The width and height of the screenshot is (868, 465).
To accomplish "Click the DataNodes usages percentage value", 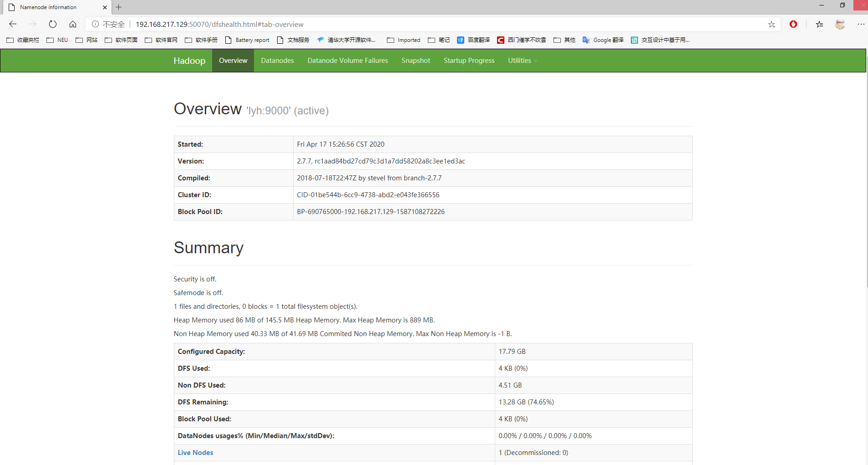I will tap(545, 436).
